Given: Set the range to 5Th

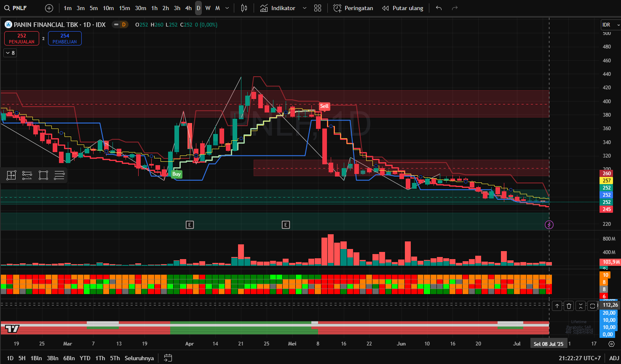Looking at the screenshot, I should tap(115, 358).
